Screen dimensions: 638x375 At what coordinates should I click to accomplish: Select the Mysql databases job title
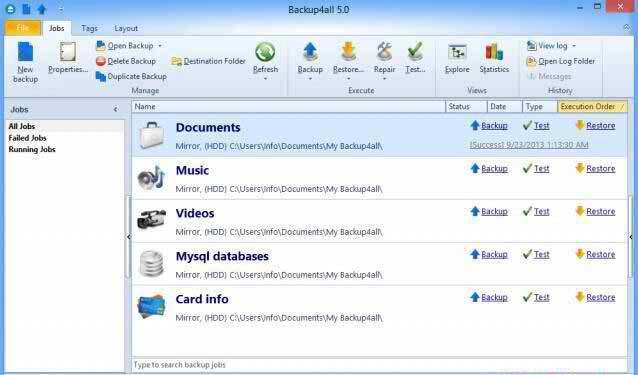coord(222,256)
